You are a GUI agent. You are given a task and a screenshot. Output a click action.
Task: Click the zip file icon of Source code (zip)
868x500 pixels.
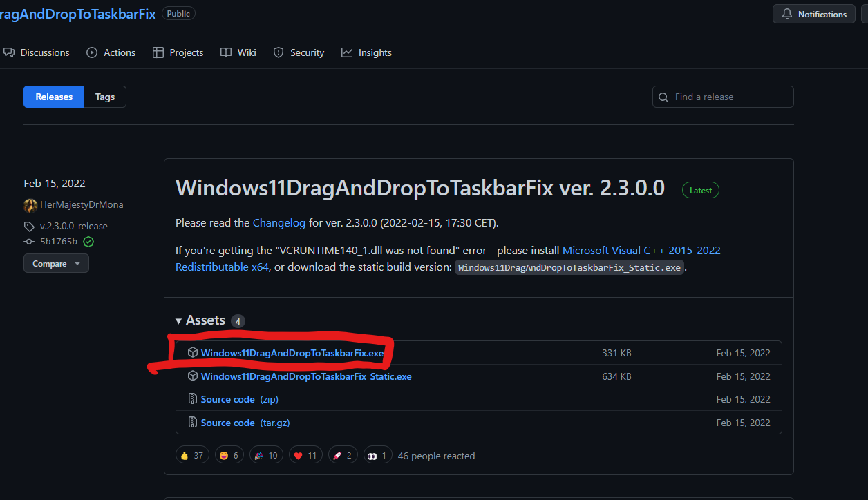pyautogui.click(x=193, y=399)
